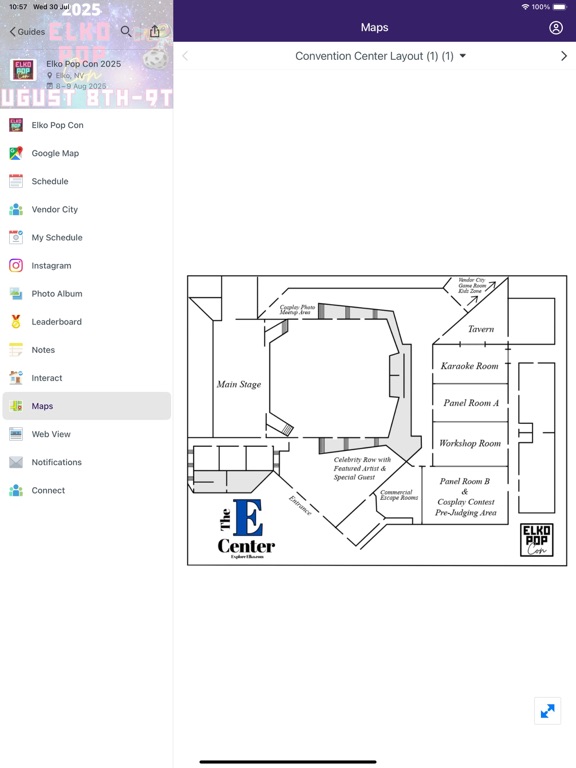Tap Elko Pop Con logo on map
Viewport: 576px width, 768px height.
pyautogui.click(x=537, y=540)
